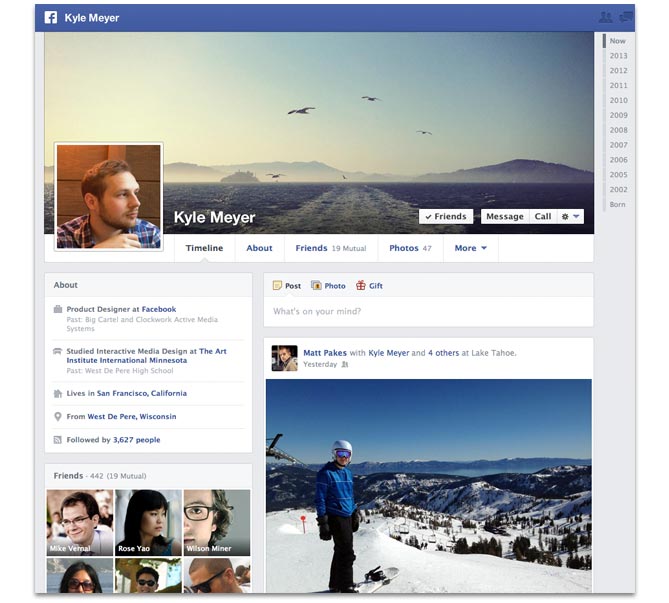Open the friend requests icon in top bar
The width and height of the screenshot is (669, 603).
click(605, 17)
